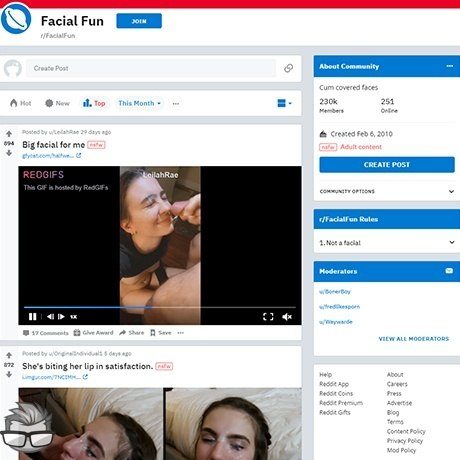The height and width of the screenshot is (460, 460).
Task: Select the Top sort tab
Action: (94, 103)
